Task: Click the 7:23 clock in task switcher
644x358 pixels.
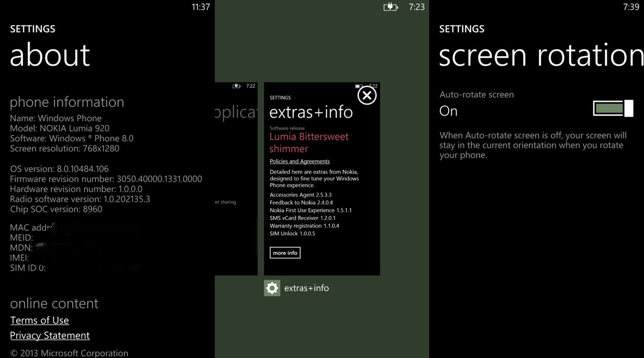Action: click(417, 7)
